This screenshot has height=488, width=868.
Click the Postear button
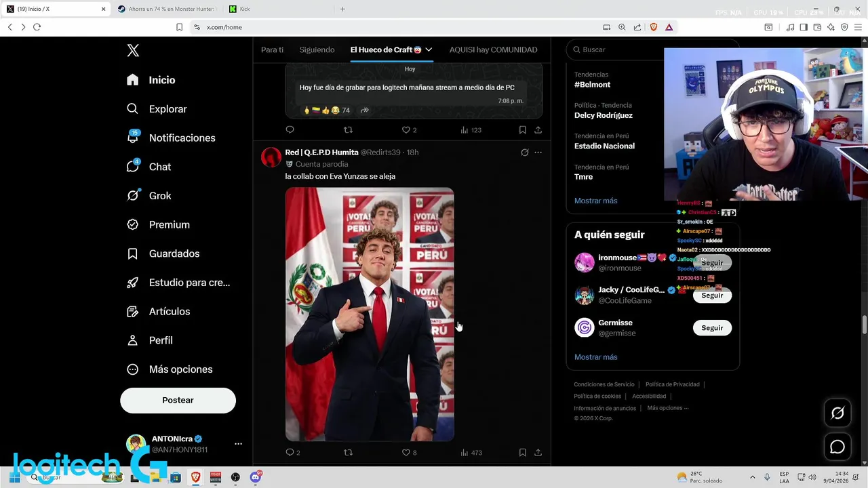point(178,401)
